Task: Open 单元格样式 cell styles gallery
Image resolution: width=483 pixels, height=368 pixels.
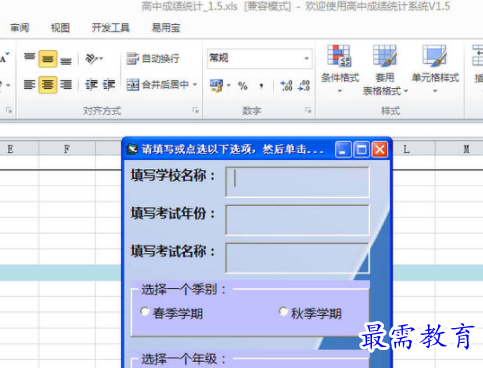Action: pos(435,69)
